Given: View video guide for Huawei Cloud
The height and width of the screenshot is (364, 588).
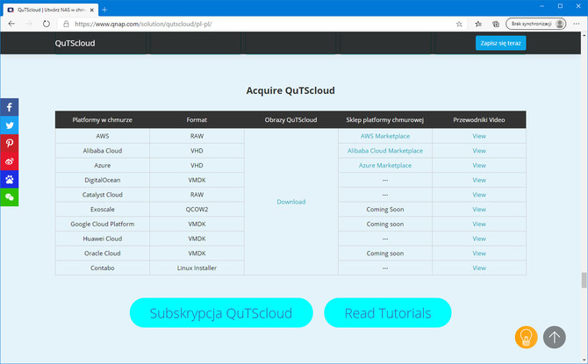Looking at the screenshot, I should point(479,239).
